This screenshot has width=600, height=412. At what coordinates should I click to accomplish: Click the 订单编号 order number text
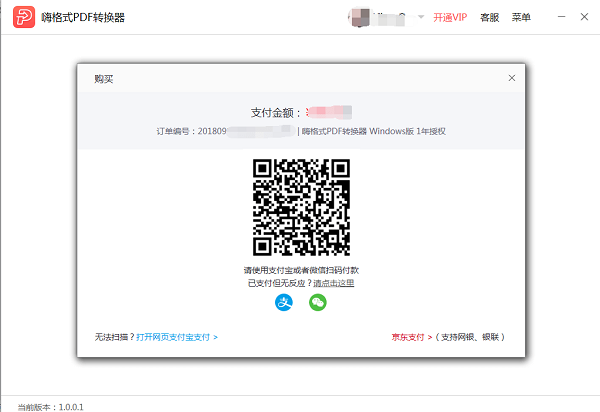tap(226, 131)
